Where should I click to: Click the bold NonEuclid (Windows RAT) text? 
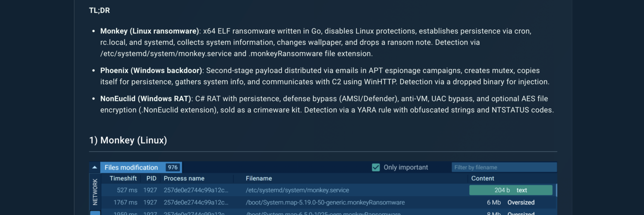146,99
